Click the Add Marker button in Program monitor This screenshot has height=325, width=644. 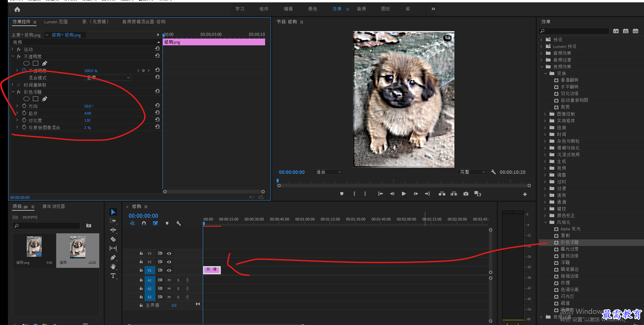click(342, 194)
